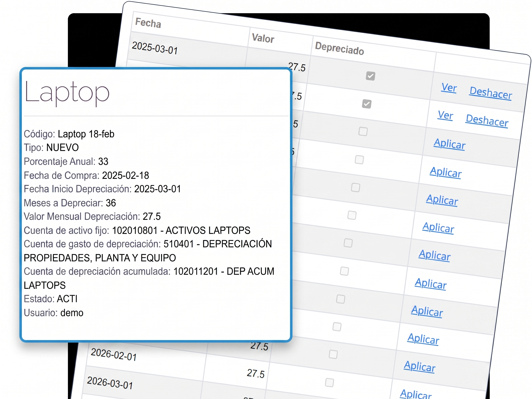Tick the eighth unchecked Depreciado checkbox
532x399 pixels.
point(337,327)
